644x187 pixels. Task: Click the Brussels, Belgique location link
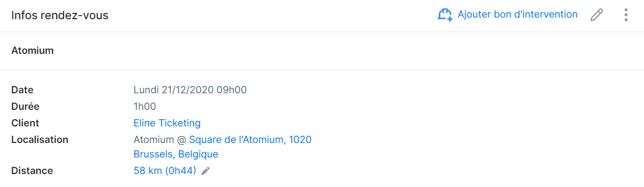[176, 154]
